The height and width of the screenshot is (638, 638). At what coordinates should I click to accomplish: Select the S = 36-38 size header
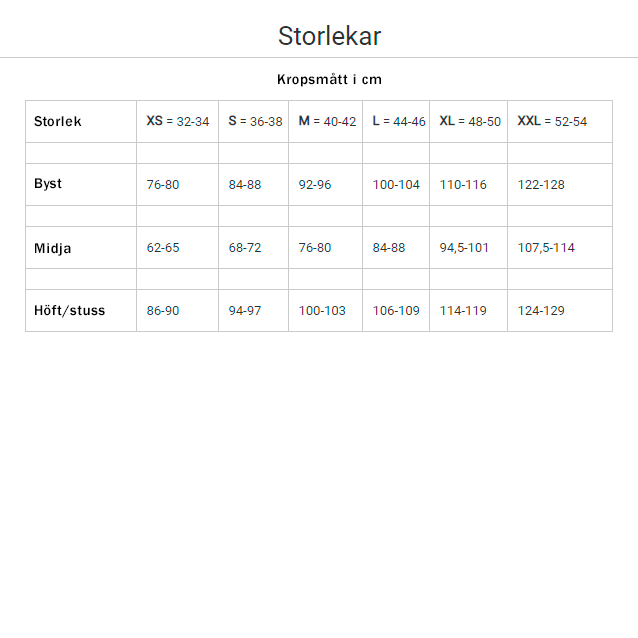[x=255, y=122]
